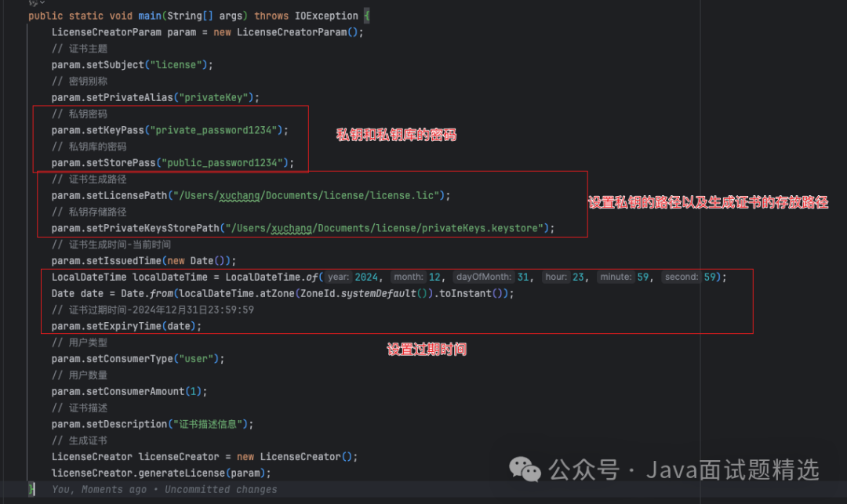847x504 pixels.
Task: Click the comment // 生成证书
Action: pyautogui.click(x=79, y=441)
